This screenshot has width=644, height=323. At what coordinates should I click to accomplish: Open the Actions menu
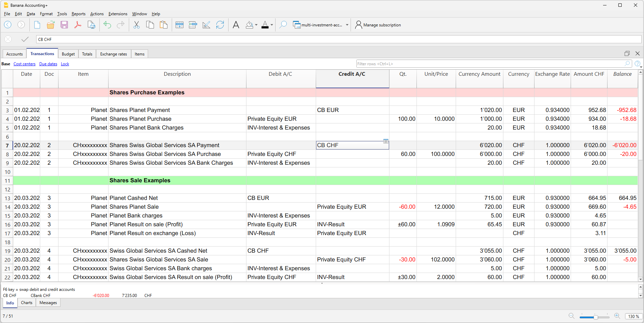(x=97, y=14)
